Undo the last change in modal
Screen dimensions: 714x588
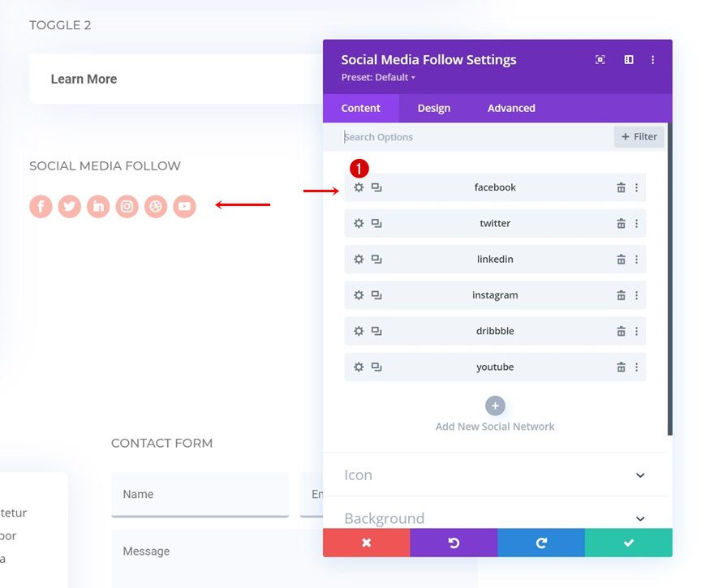coord(454,543)
